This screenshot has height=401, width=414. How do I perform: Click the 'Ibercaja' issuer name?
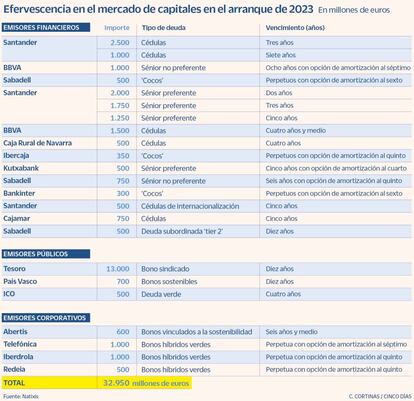tap(16, 156)
